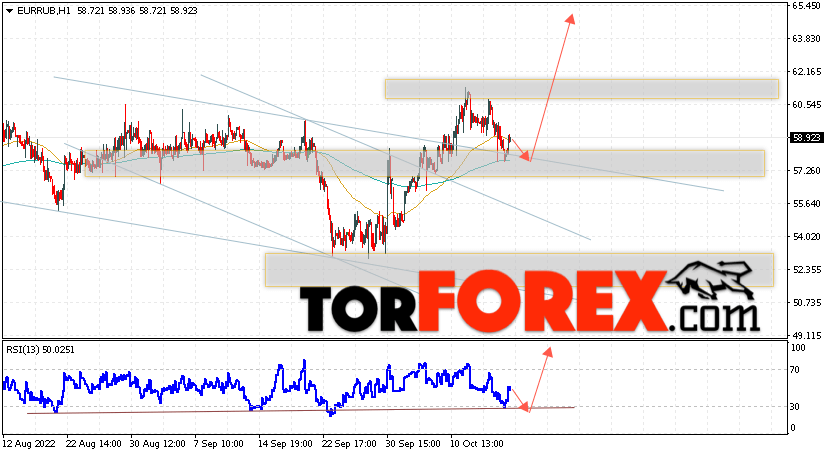Select the 55.640 price axis label

[x=806, y=204]
